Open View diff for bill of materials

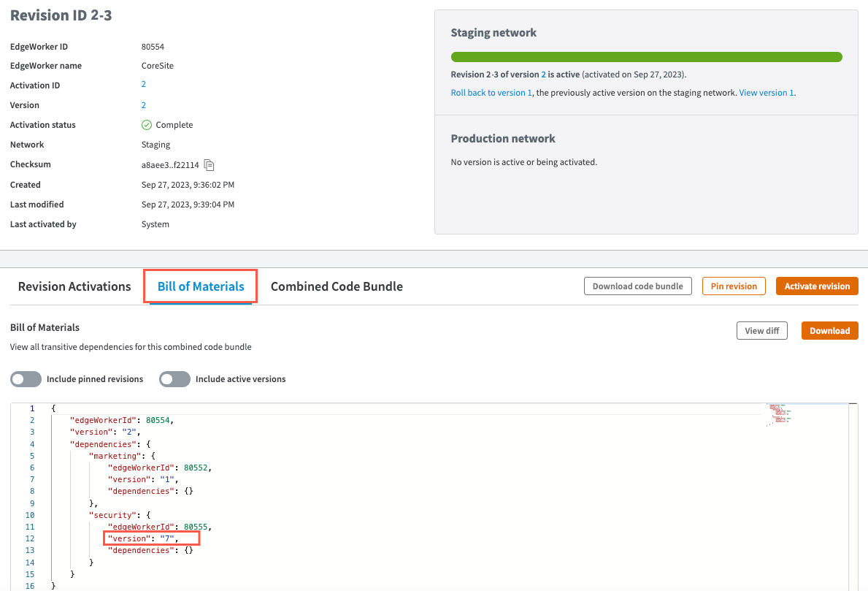click(x=761, y=331)
